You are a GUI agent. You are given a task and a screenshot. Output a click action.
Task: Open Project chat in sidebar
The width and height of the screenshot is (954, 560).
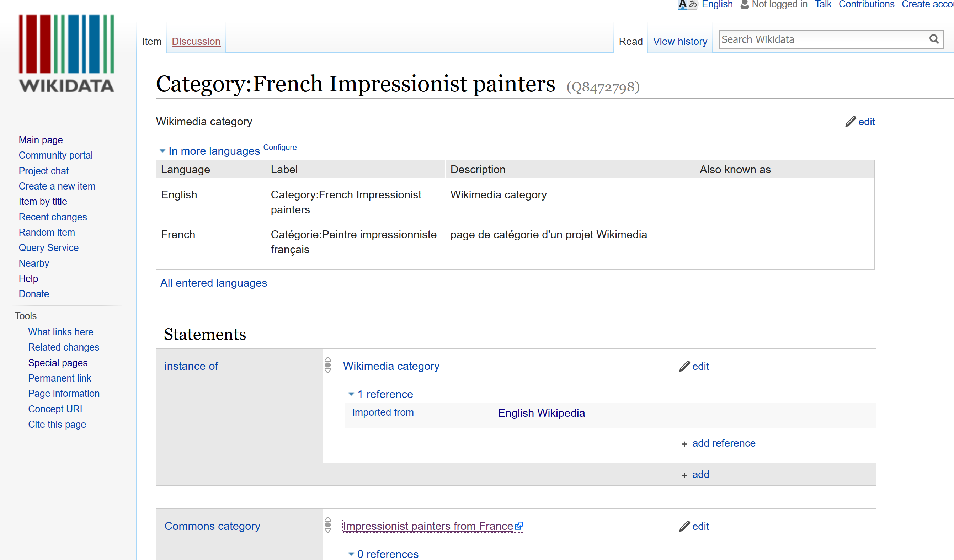coord(43,171)
